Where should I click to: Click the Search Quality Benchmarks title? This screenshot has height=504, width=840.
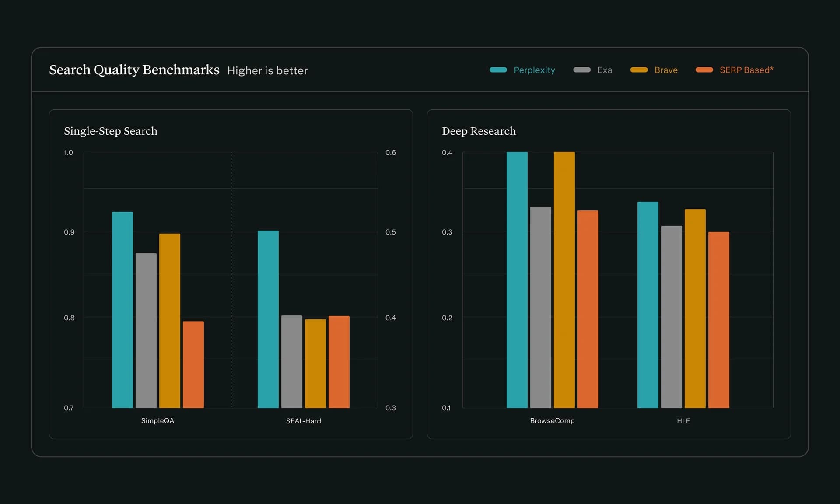(x=134, y=70)
